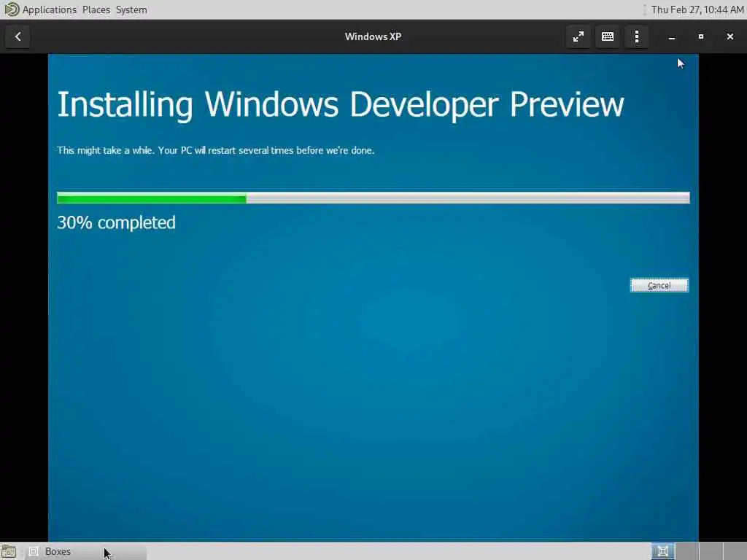Screen dimensions: 747x560
Task: Select Boxes in the bottom taskbar
Action: click(x=86, y=551)
